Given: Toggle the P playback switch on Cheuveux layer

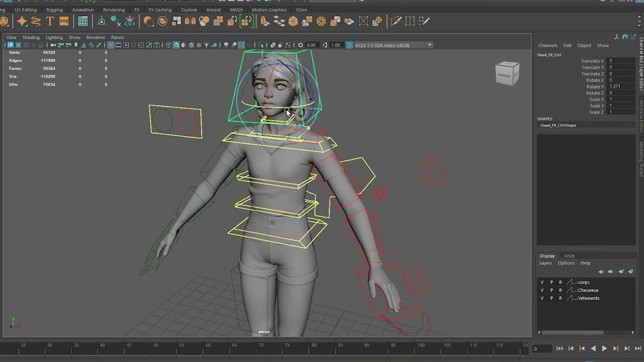Looking at the screenshot, I should (551, 290).
